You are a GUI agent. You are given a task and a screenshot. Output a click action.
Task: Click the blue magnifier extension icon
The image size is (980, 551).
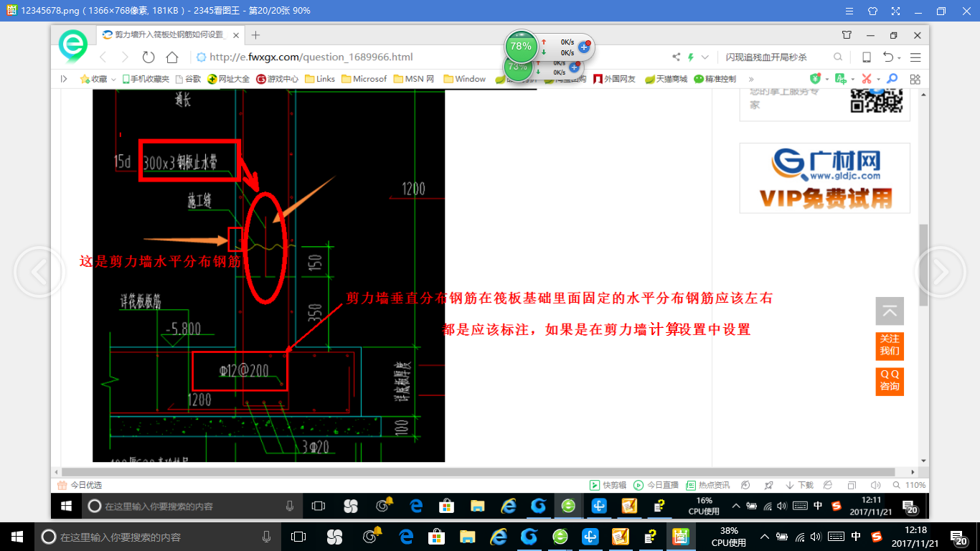click(892, 79)
